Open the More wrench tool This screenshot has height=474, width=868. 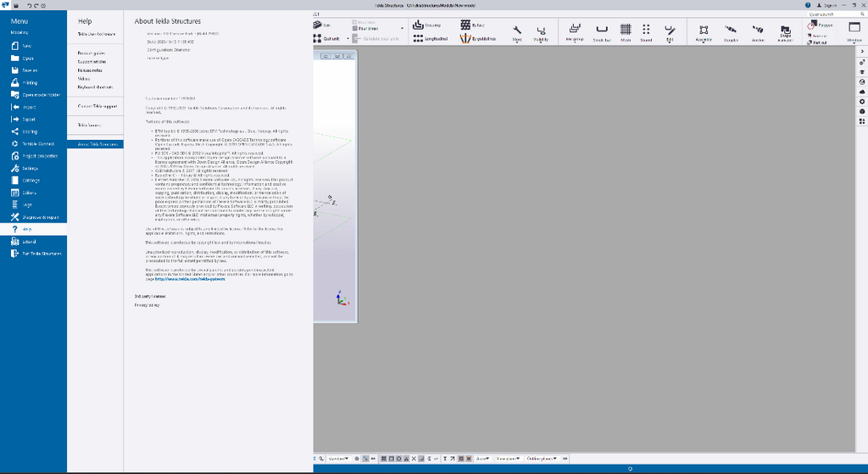point(517,33)
